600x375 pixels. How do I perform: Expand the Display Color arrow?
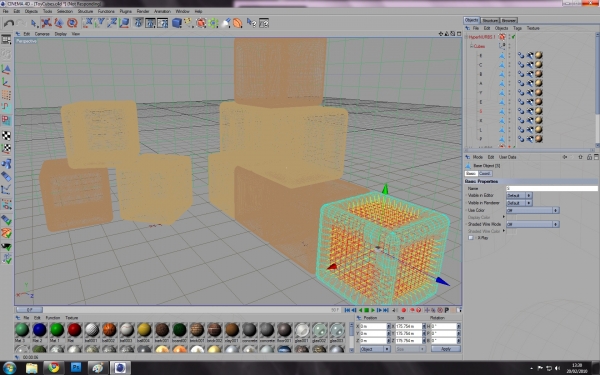click(x=504, y=217)
